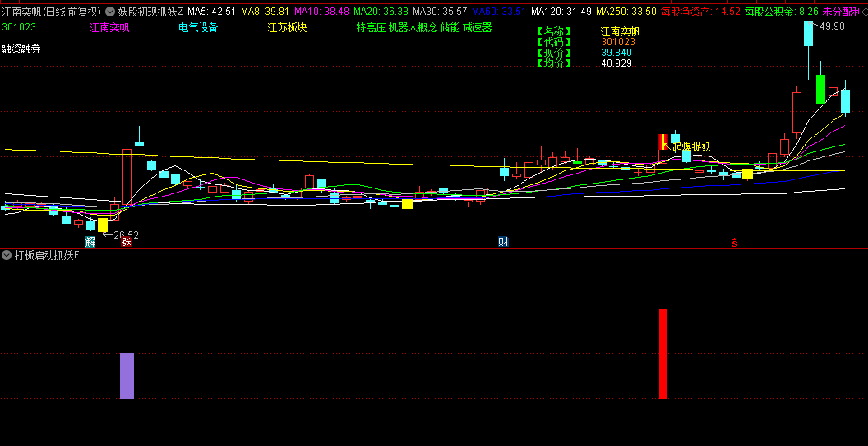The image size is (868, 446).
Task: Click the MA5: 42.51 value
Action: click(211, 11)
